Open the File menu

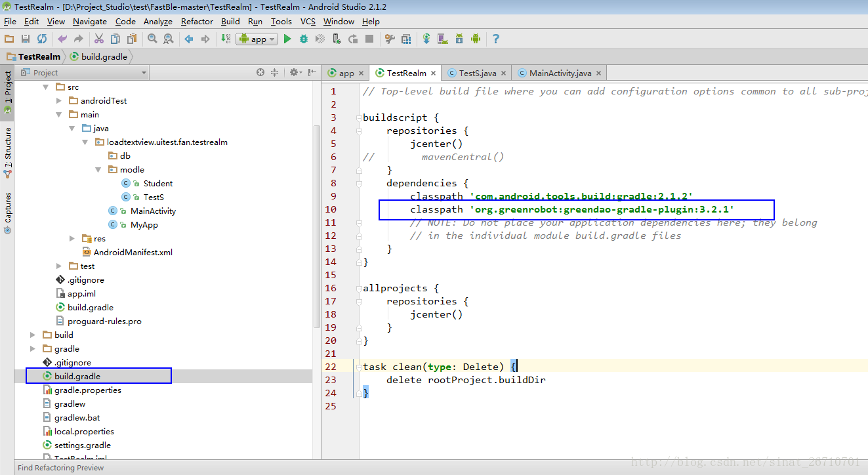coord(10,21)
